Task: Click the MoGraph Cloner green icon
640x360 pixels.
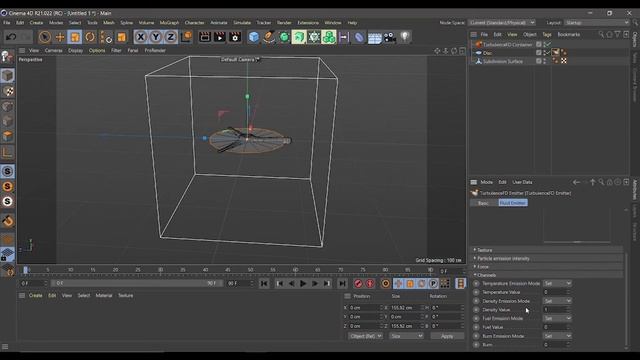Action: pos(329,37)
